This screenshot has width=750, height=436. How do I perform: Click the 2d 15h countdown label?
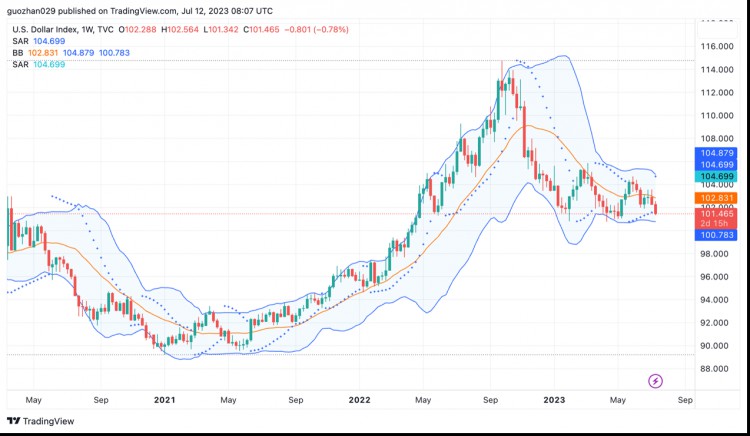pyautogui.click(x=716, y=224)
